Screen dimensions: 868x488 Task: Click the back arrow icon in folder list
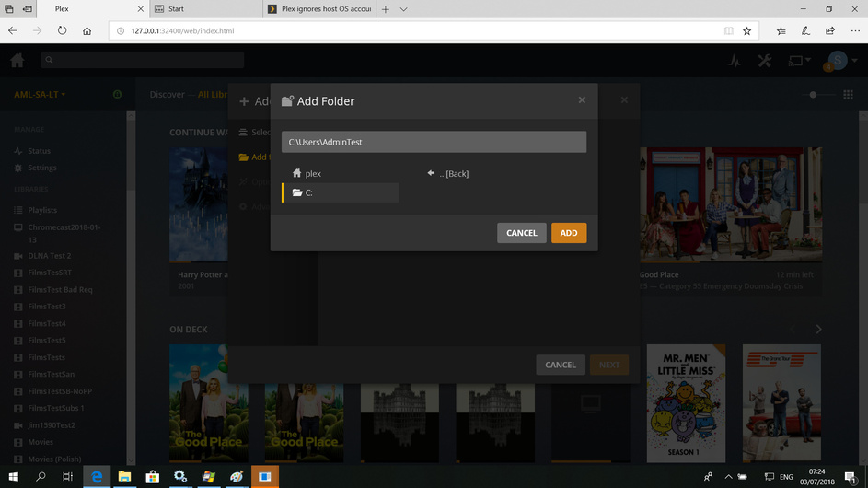tap(431, 173)
